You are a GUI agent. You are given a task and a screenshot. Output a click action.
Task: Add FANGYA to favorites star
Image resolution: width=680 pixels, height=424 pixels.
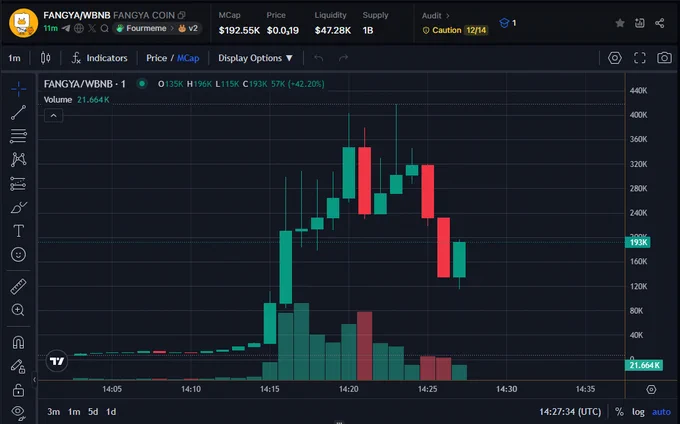[x=620, y=23]
